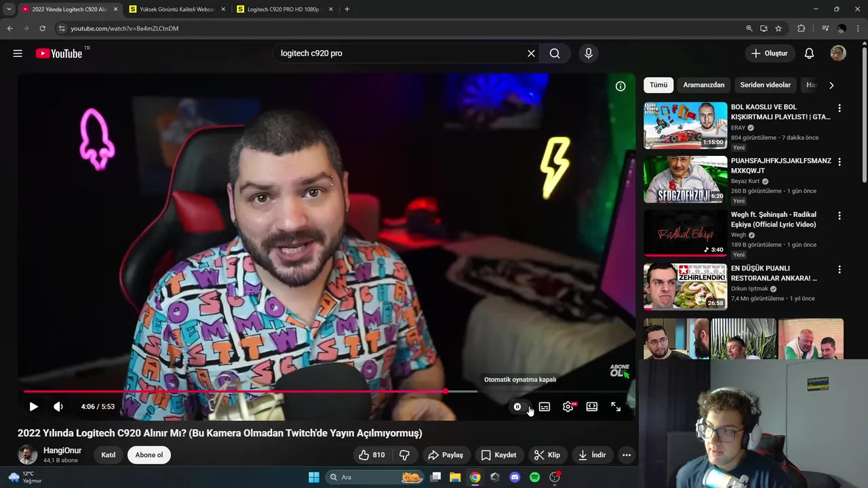Open options for Wegh ft. Şehinşah video
This screenshot has height=488, width=868.
pyautogui.click(x=840, y=216)
